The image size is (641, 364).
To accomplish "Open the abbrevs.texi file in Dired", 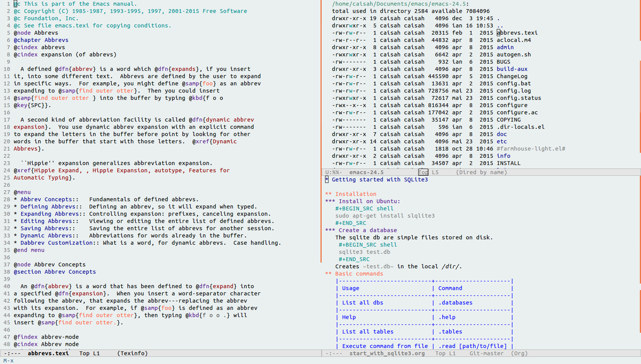I will click(517, 33).
